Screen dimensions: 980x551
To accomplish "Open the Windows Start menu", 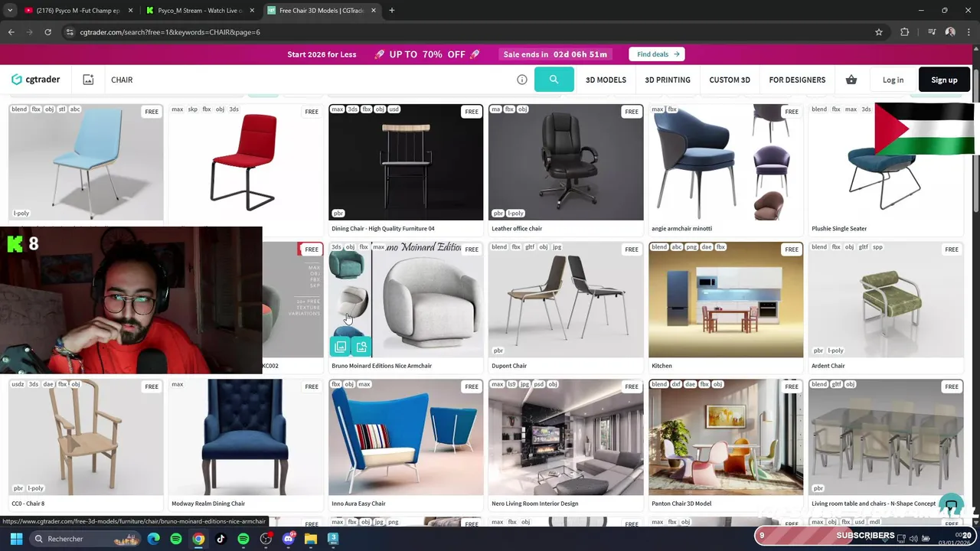I will tap(16, 539).
